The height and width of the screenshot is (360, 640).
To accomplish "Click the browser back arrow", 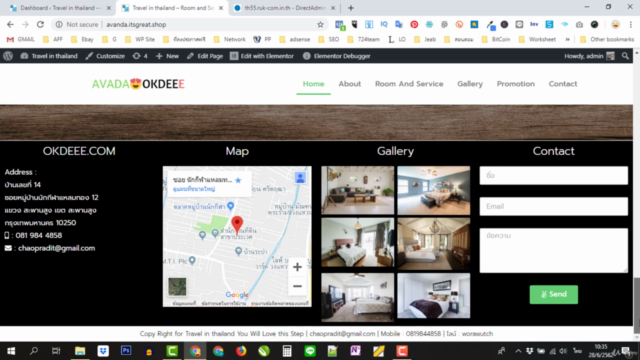I will [x=10, y=24].
